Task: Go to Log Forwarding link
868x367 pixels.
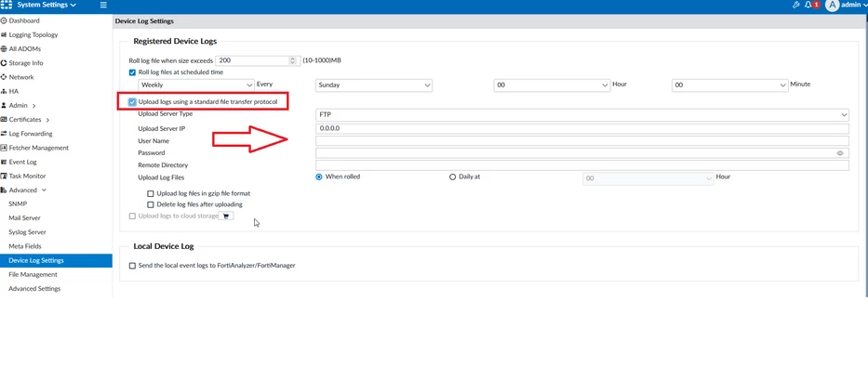Action: click(x=31, y=134)
